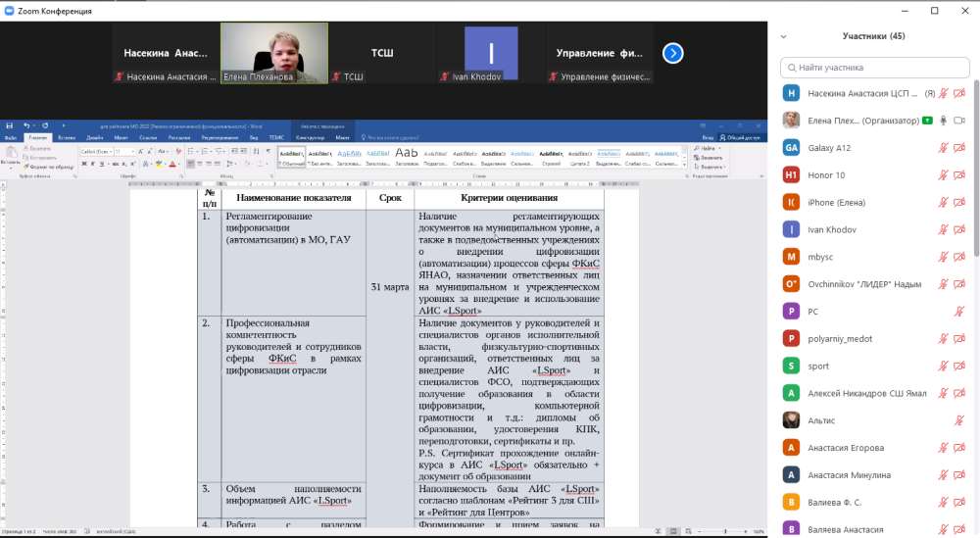Justify paragraph text in Word ribbon

[x=218, y=164]
